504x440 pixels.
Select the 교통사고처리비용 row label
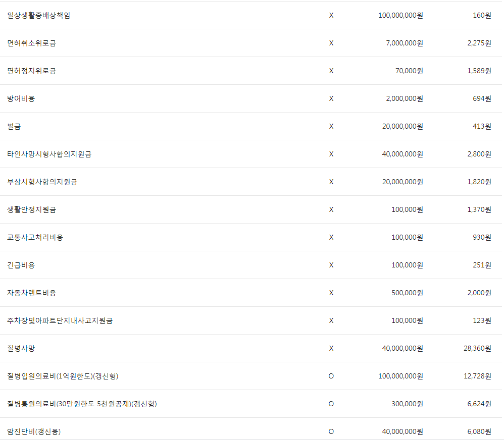tap(35, 237)
